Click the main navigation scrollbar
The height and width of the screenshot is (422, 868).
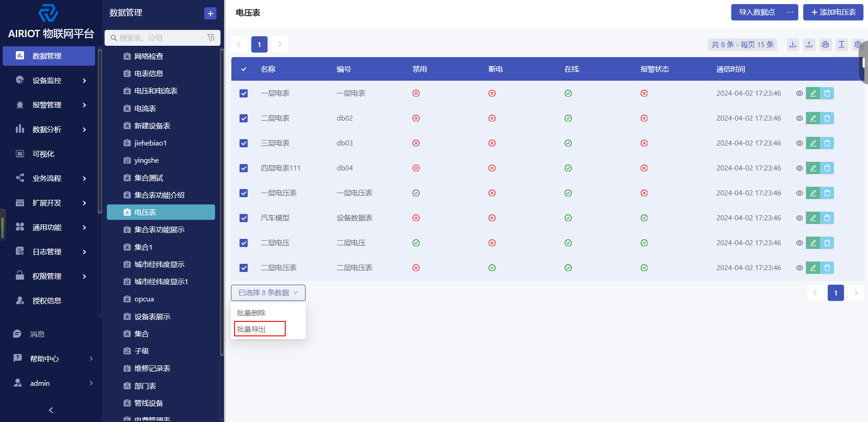100,131
